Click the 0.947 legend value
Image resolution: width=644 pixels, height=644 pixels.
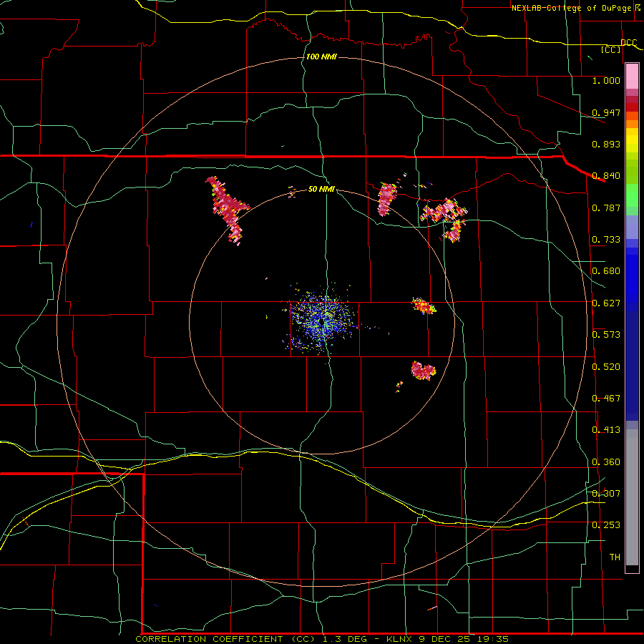[606, 112]
